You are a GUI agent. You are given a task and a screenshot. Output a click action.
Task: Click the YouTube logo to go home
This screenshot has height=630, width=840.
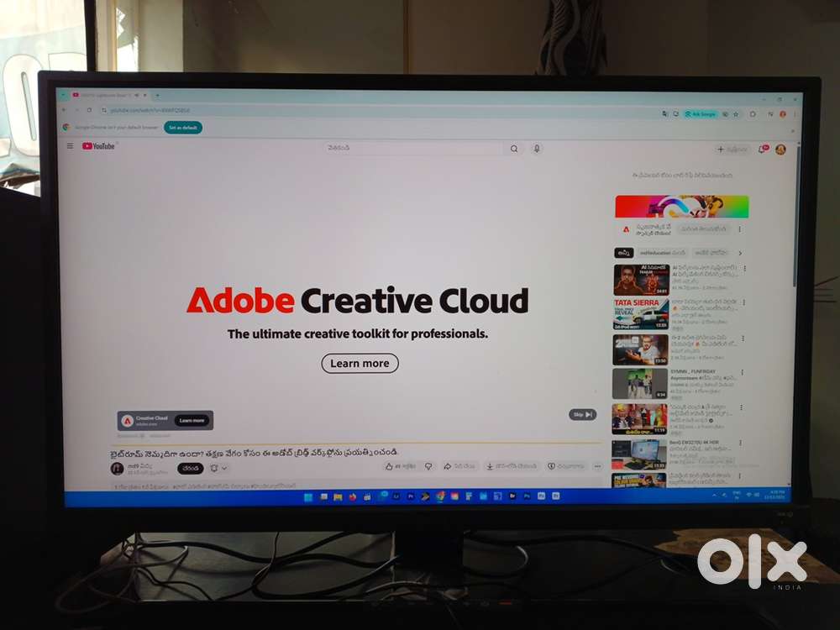[99, 146]
